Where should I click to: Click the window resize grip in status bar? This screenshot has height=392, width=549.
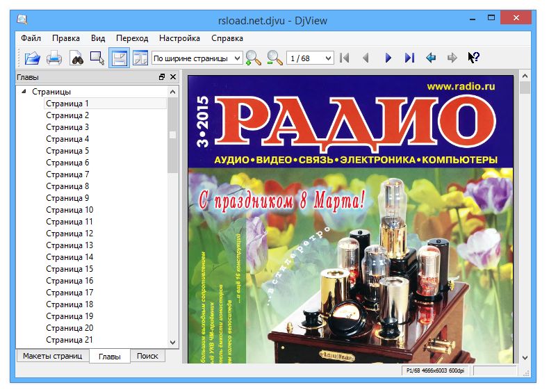(x=526, y=373)
